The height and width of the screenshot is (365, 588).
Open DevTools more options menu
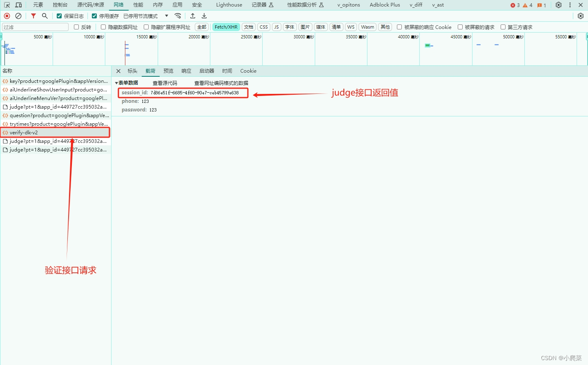pyautogui.click(x=570, y=5)
